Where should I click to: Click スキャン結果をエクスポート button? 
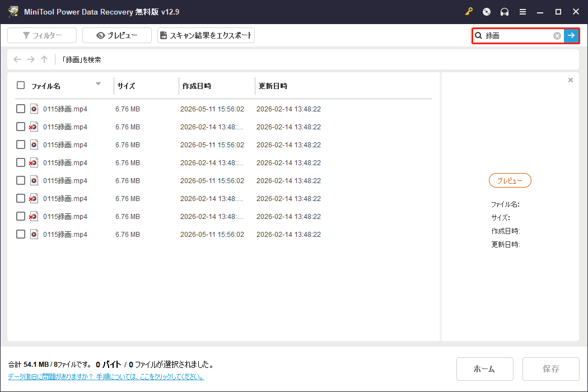click(x=206, y=35)
